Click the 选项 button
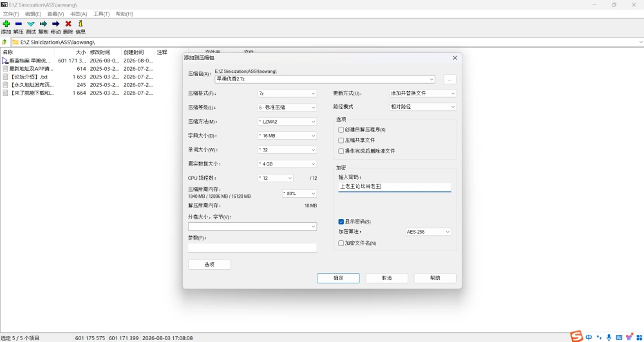The height and width of the screenshot is (342, 644). (209, 265)
